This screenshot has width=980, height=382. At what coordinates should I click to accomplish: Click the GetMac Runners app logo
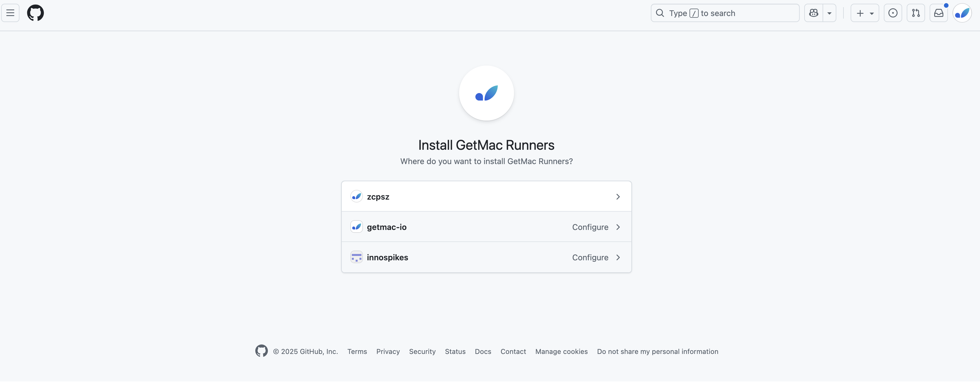tap(486, 93)
